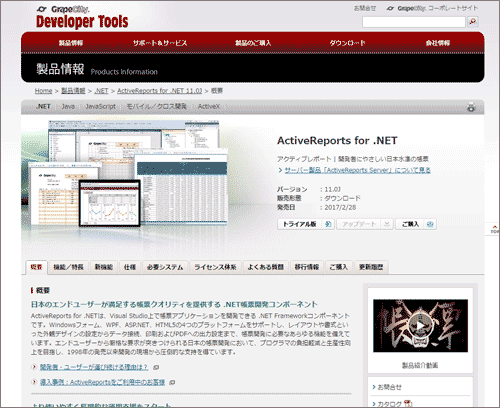Viewport: 500px width, 408px height.
Task: Open the 会社情報 menu
Action: [438, 43]
